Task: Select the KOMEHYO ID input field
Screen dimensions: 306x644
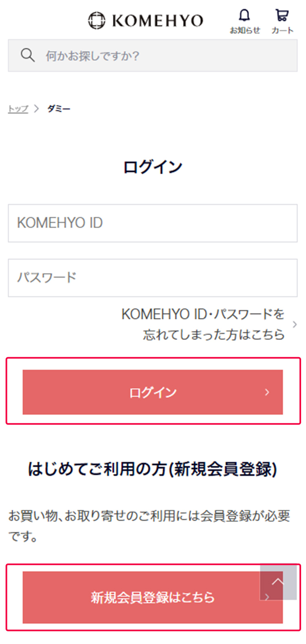Action: 153,223
